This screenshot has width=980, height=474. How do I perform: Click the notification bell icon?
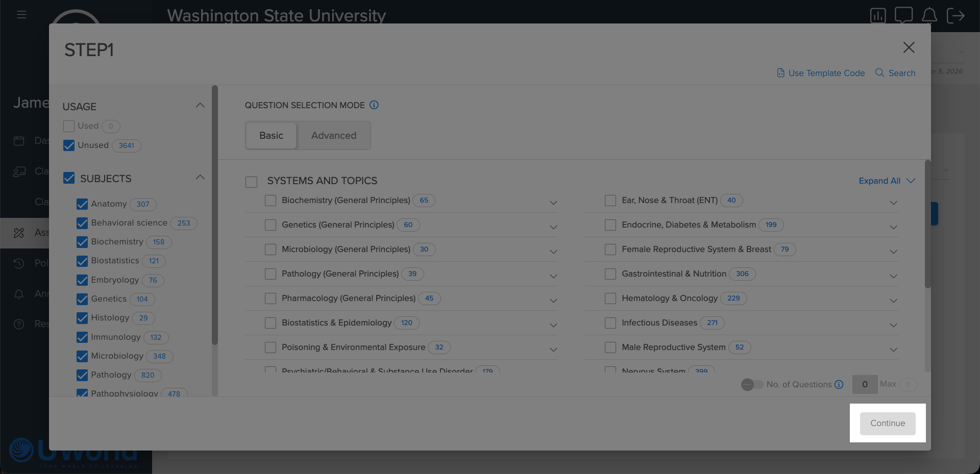[929, 15]
